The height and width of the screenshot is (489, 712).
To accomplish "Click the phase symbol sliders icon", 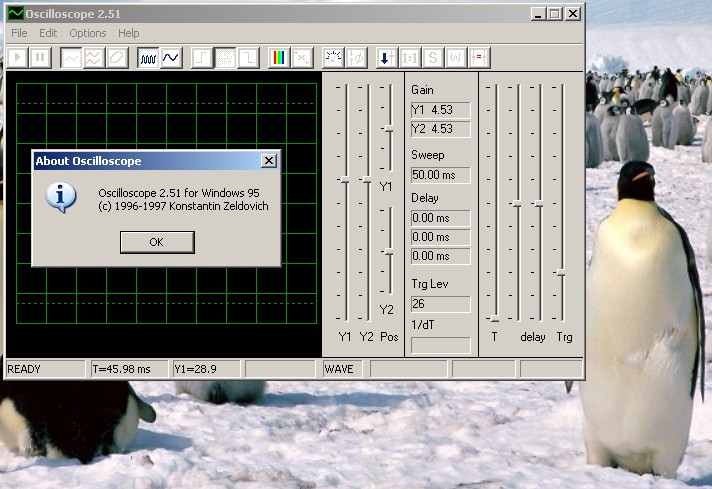I will [x=356, y=58].
